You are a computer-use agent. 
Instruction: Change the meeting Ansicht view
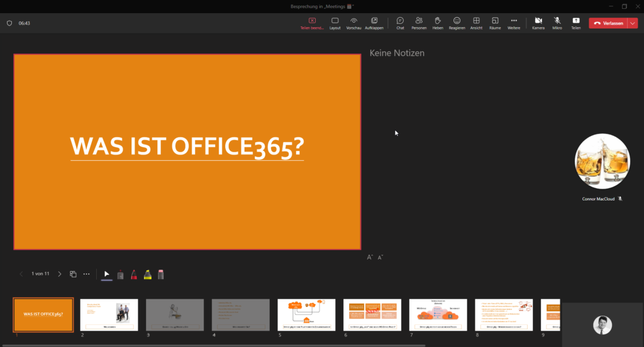point(477,23)
